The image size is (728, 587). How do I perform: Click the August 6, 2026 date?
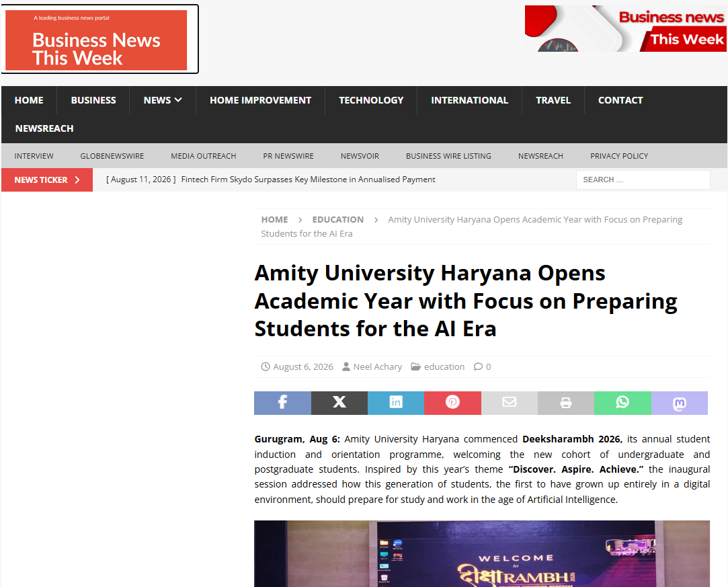pyautogui.click(x=303, y=367)
